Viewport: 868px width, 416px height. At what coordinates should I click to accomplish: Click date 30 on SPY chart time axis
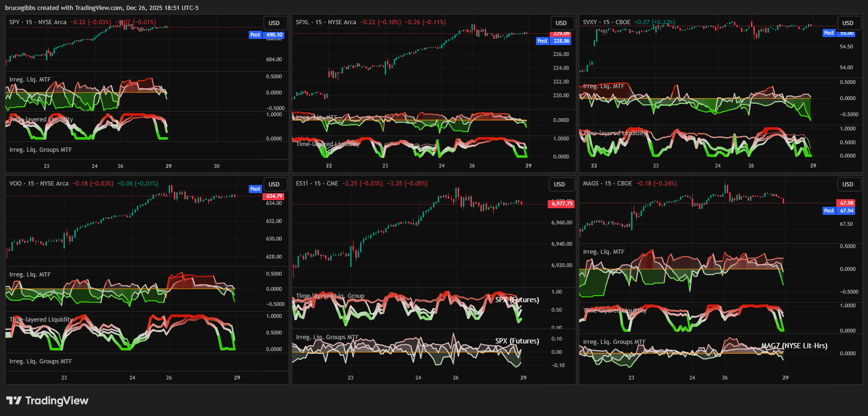(x=217, y=166)
